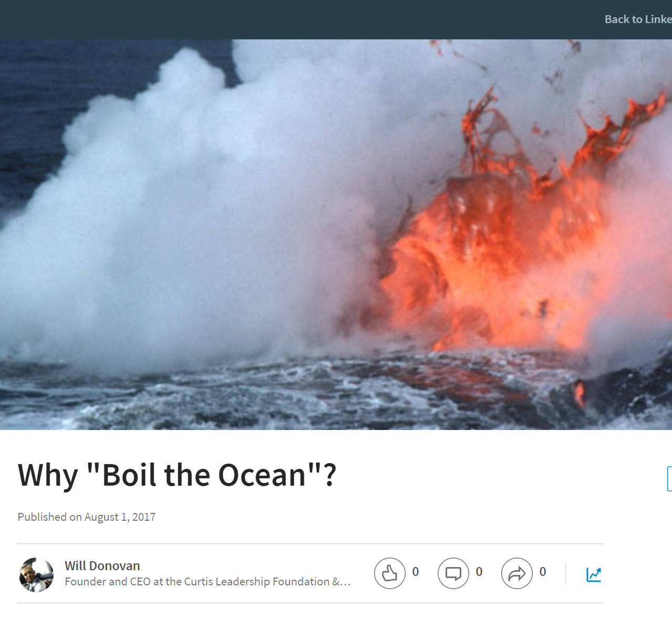Click the comment count beside speech bubble
This screenshot has width=672, height=619.
(x=479, y=572)
